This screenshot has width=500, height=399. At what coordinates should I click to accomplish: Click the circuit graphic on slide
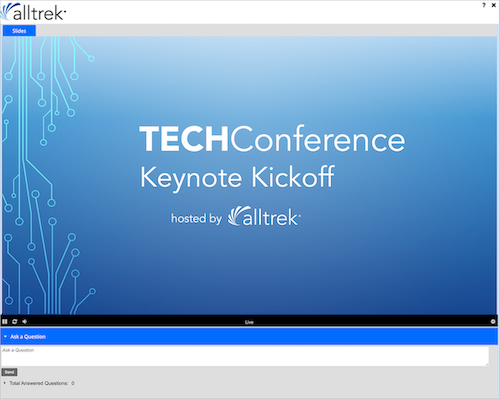point(47,175)
